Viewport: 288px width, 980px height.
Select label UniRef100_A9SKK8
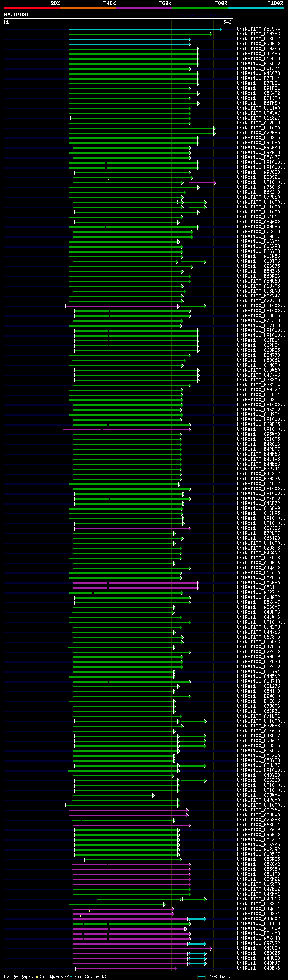(x=258, y=148)
